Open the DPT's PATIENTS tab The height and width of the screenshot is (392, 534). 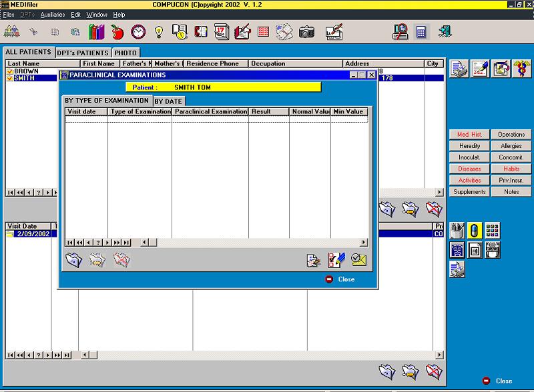83,53
